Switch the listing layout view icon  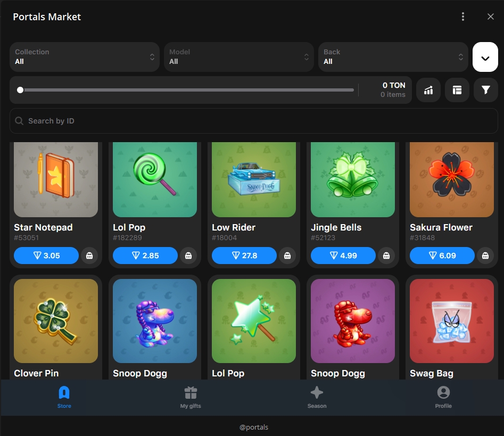(457, 90)
